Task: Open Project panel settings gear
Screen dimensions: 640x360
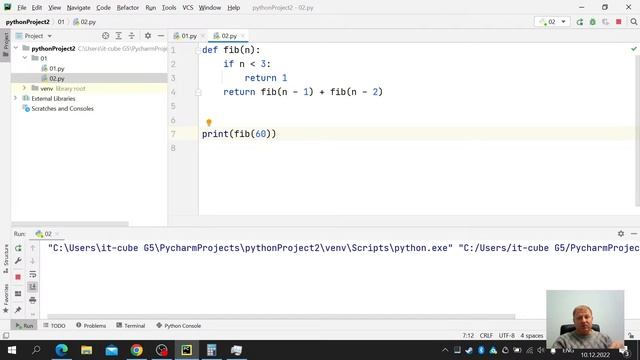Action: (x=148, y=36)
